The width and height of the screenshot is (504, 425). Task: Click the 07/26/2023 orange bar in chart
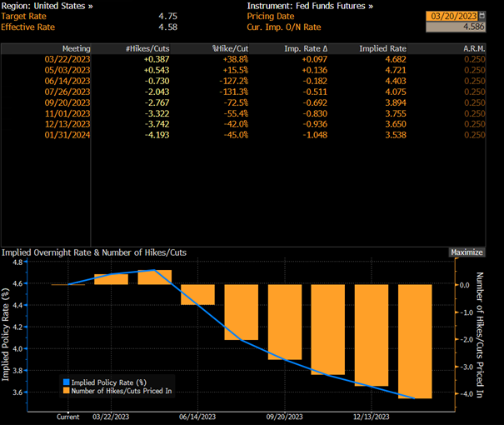point(241,312)
